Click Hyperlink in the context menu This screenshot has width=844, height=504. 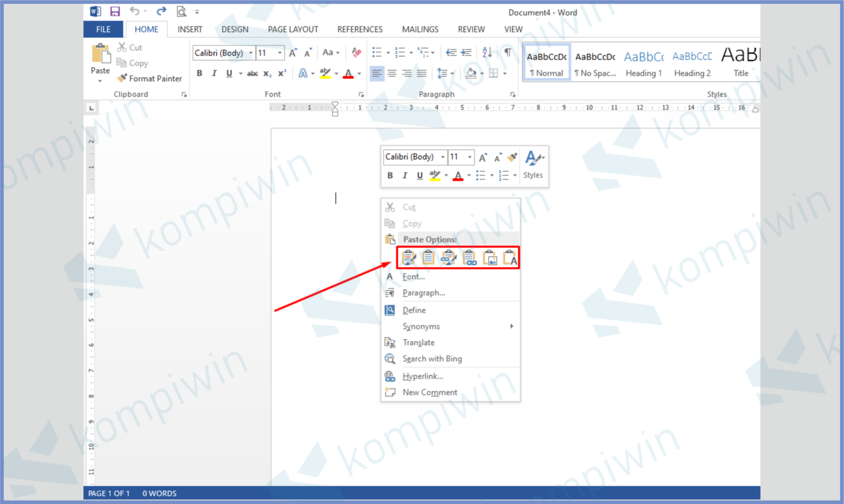point(423,376)
